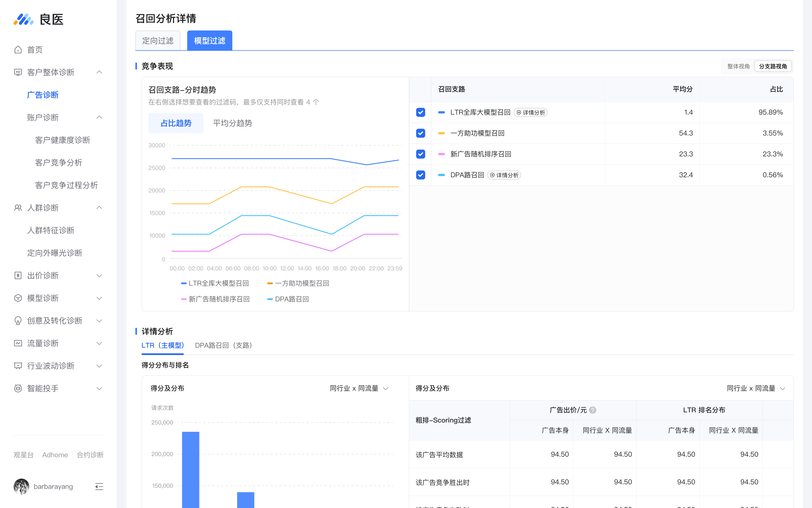Switch to 平均分趋势 chart tab

[233, 123]
